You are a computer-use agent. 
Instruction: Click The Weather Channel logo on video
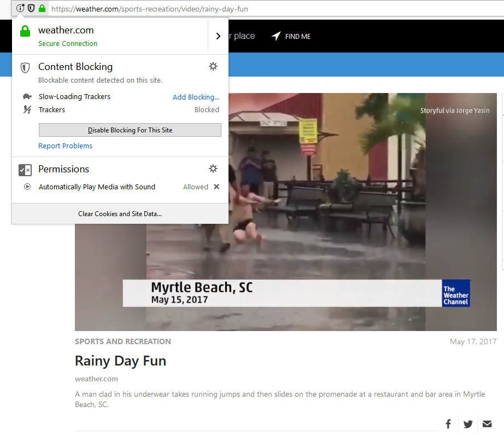(x=456, y=293)
